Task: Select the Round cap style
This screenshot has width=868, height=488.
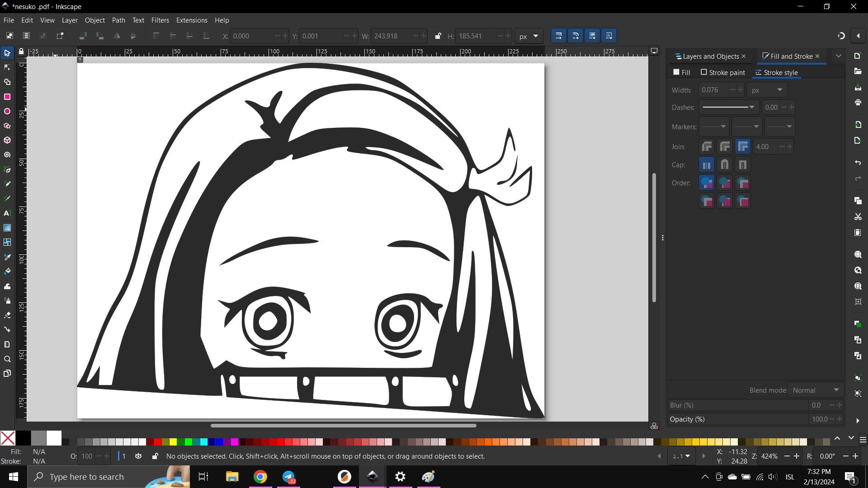Action: [x=725, y=165]
